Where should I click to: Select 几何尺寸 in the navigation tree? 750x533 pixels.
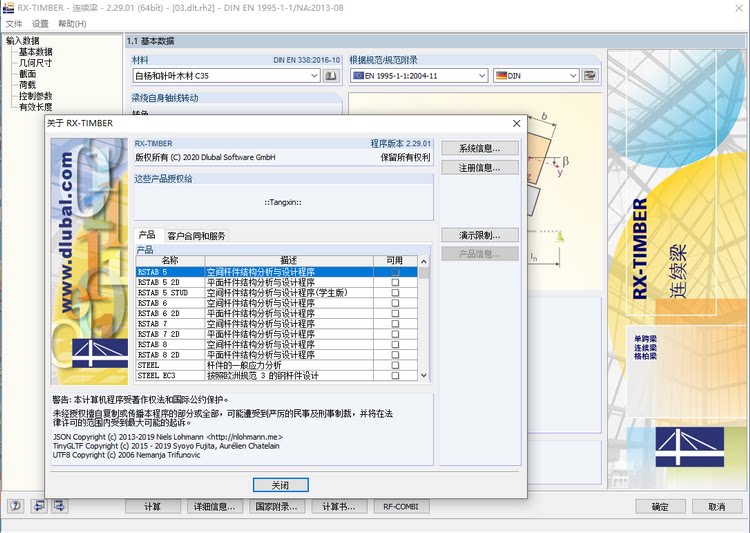35,63
